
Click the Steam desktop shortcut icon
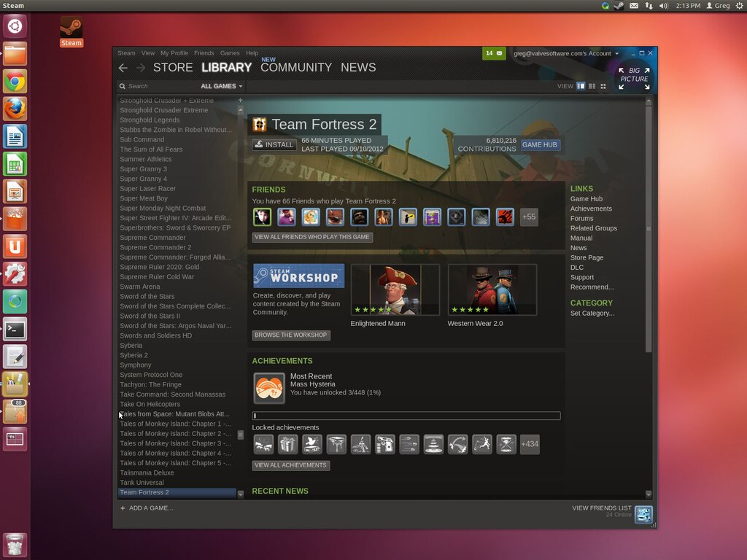pos(71,28)
